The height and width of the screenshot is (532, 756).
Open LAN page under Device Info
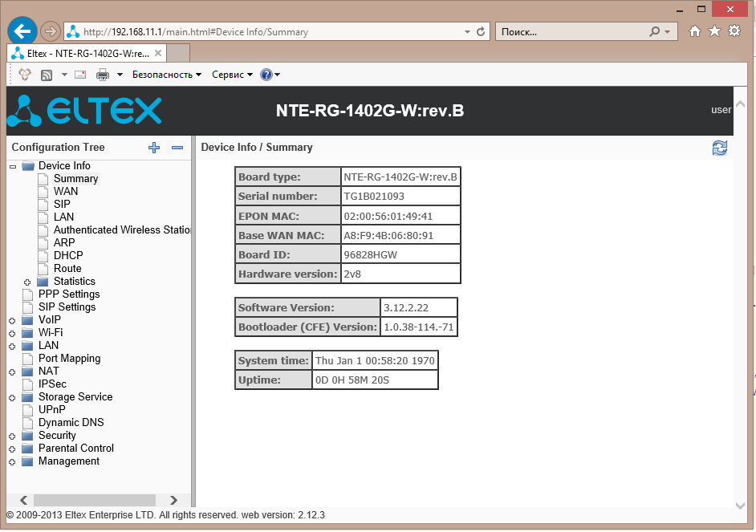click(63, 217)
